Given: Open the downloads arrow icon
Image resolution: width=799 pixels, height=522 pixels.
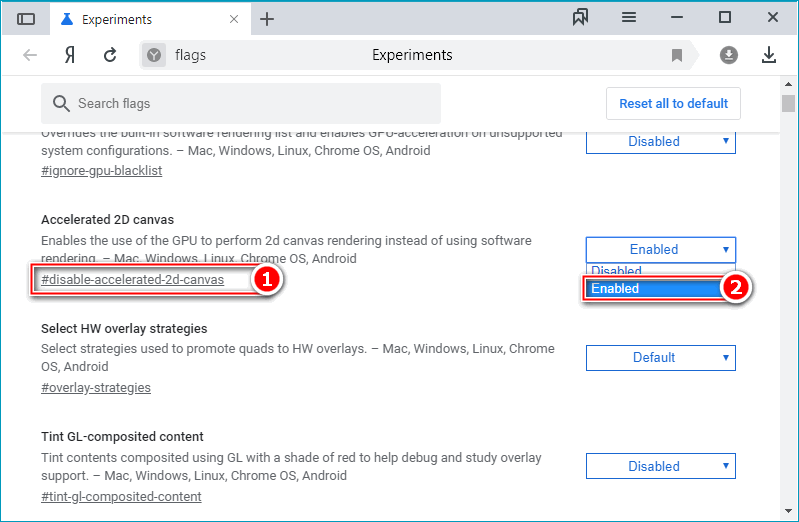Looking at the screenshot, I should (769, 55).
